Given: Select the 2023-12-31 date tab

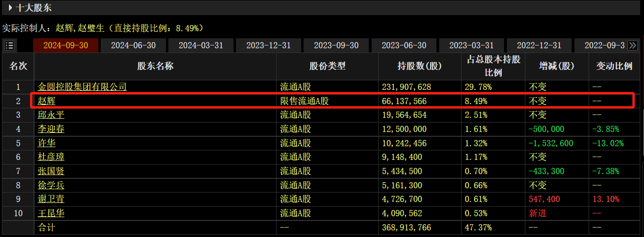Looking at the screenshot, I should [x=269, y=45].
